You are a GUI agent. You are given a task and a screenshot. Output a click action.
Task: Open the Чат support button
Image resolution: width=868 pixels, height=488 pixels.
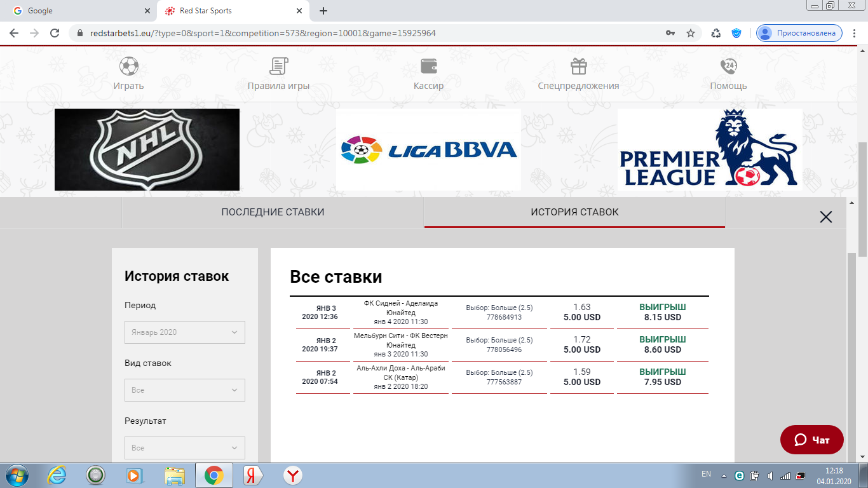point(812,440)
